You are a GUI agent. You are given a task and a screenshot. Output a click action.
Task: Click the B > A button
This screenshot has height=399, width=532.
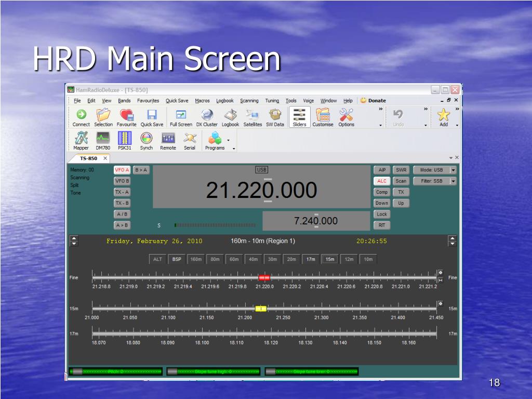click(x=141, y=170)
